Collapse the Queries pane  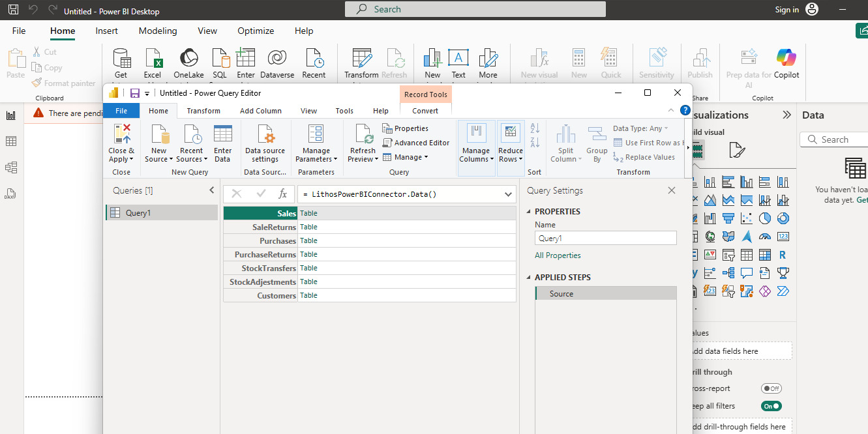click(211, 190)
